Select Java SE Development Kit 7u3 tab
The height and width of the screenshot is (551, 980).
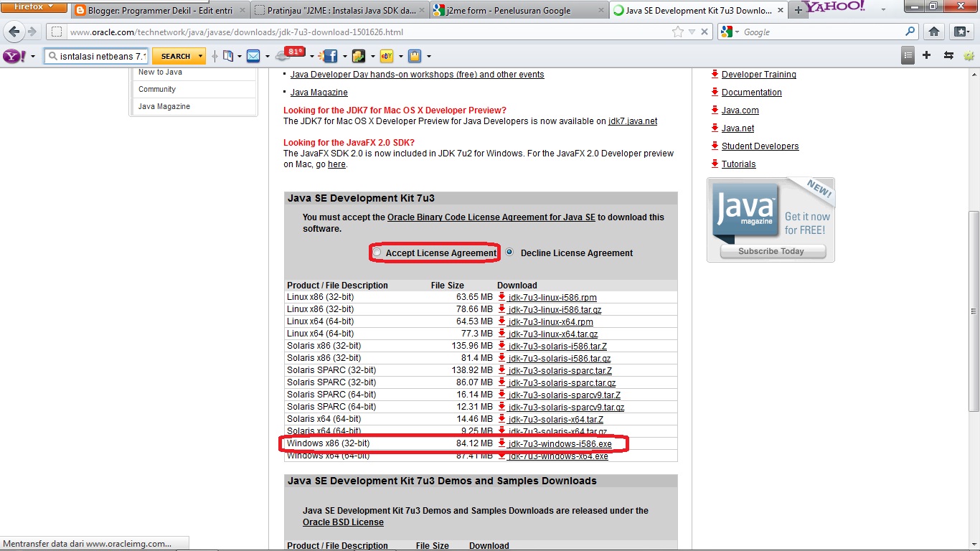point(697,11)
